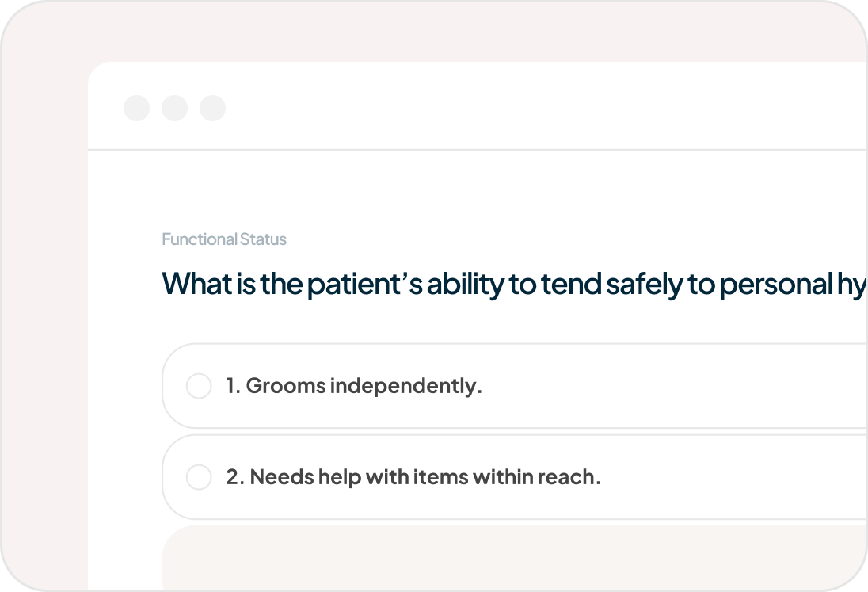
Task: Click the middle gray window control dot
Action: pyautogui.click(x=174, y=108)
